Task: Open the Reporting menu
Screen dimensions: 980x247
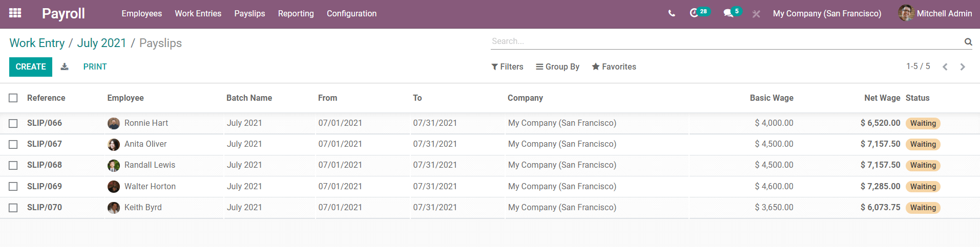Action: [296, 14]
